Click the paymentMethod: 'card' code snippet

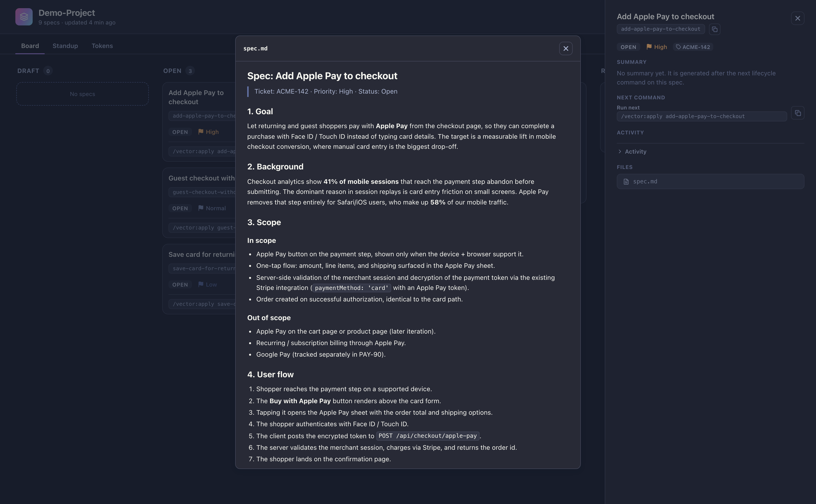tap(351, 288)
